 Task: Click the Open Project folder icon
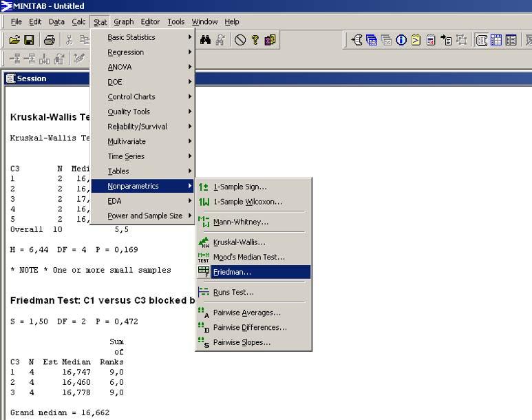(x=14, y=40)
